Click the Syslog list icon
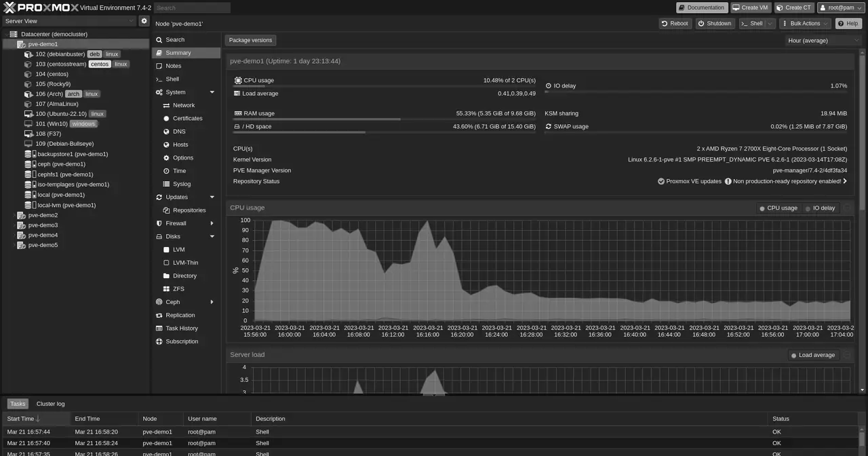The image size is (868, 456). click(x=167, y=184)
